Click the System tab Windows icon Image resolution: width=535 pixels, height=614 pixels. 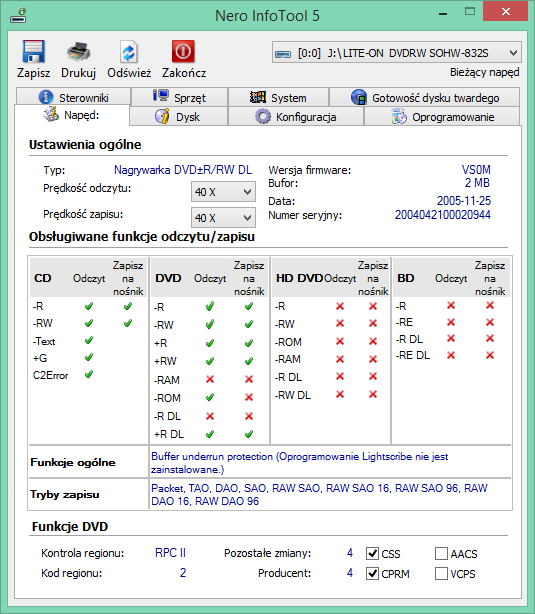[258, 97]
